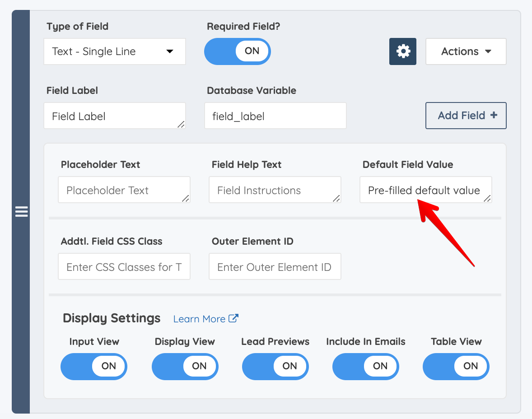Click the dropdown arrow on Type of Field
Viewport: 532px width, 419px height.
tap(169, 51)
